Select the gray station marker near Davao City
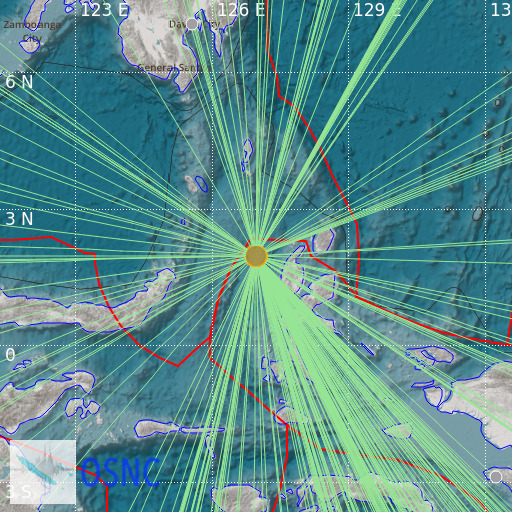This screenshot has height=512, width=512. (x=192, y=24)
